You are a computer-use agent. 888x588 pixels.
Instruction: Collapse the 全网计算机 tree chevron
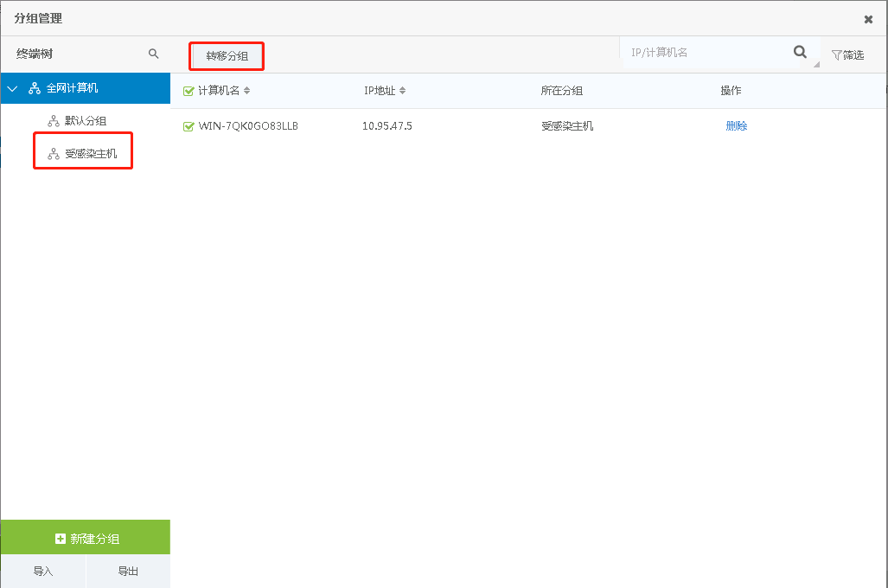click(x=12, y=88)
